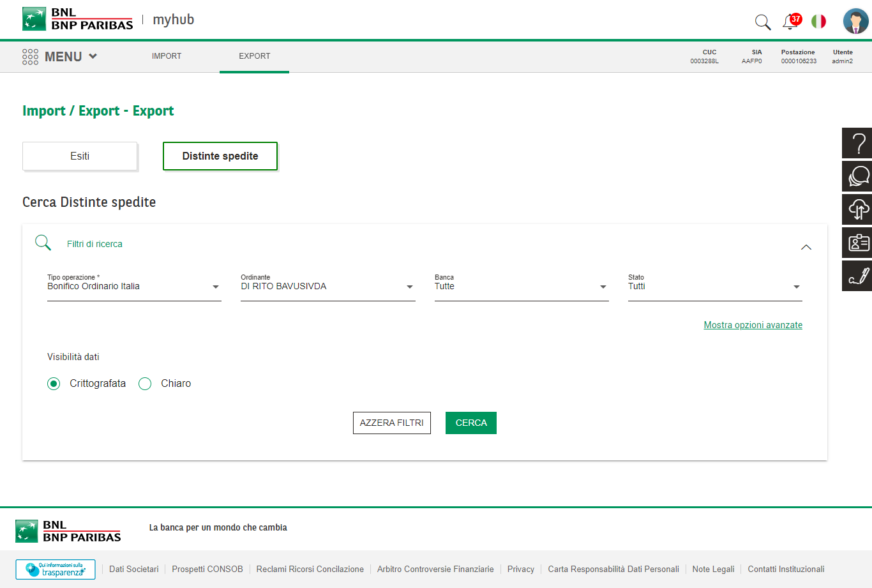Open the Dati Societari footer link
872x588 pixels.
pos(134,569)
